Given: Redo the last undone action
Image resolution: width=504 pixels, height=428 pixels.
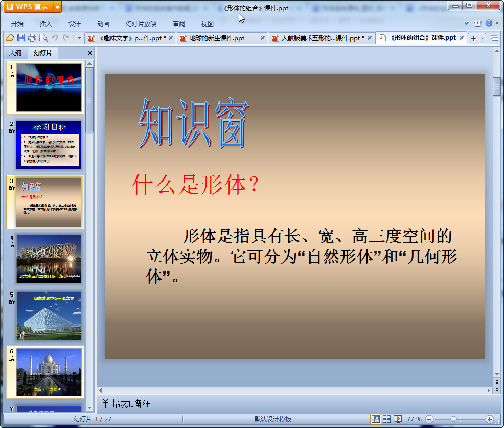Looking at the screenshot, I should coord(66,38).
